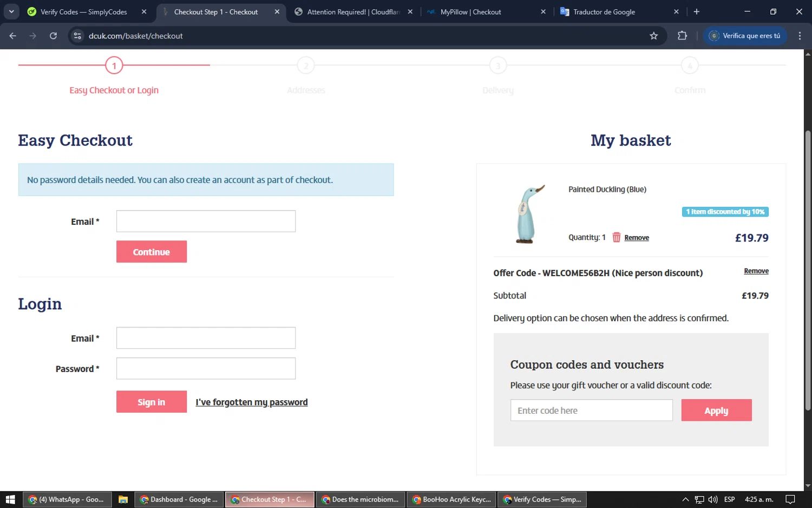Screen dimensions: 812x508
Task: Remove the Painted Duckling from the basket
Action: click(637, 238)
